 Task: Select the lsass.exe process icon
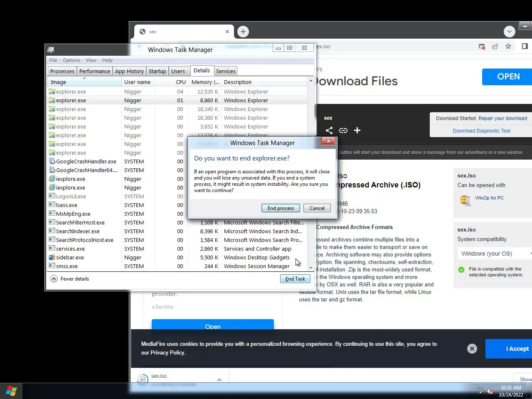click(x=52, y=205)
